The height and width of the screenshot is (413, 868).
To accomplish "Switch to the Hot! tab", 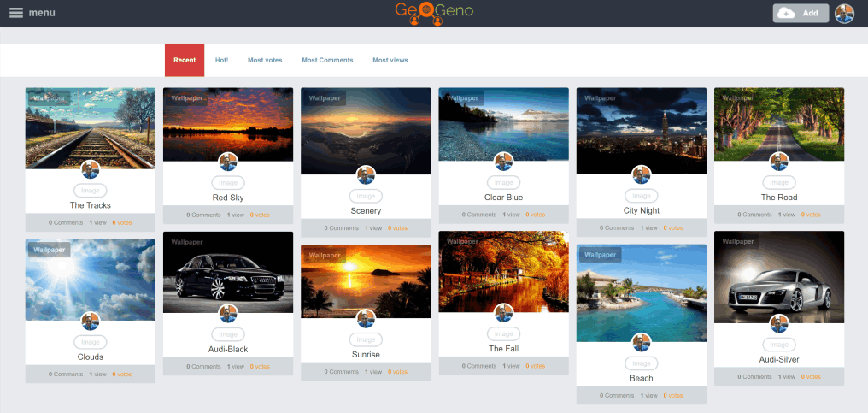I will [221, 60].
